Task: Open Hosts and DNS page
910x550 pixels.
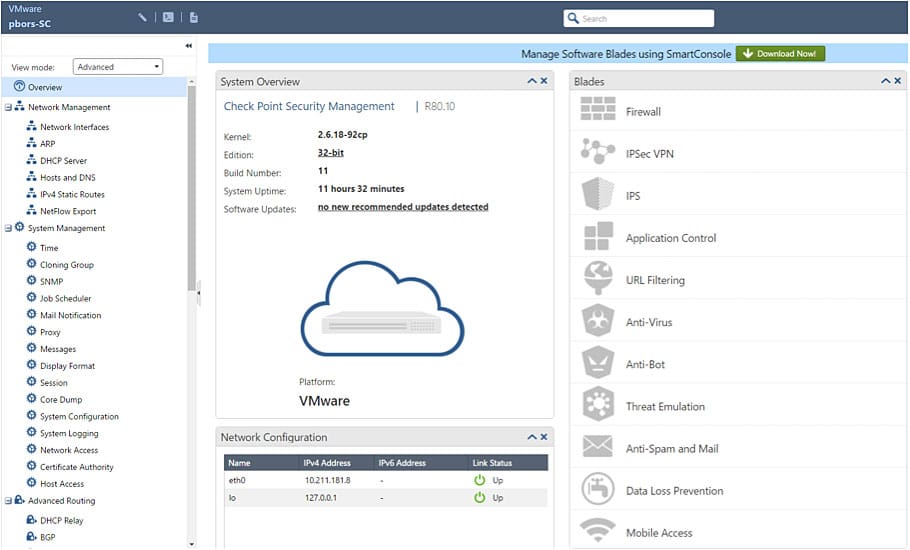Action: pyautogui.click(x=67, y=178)
